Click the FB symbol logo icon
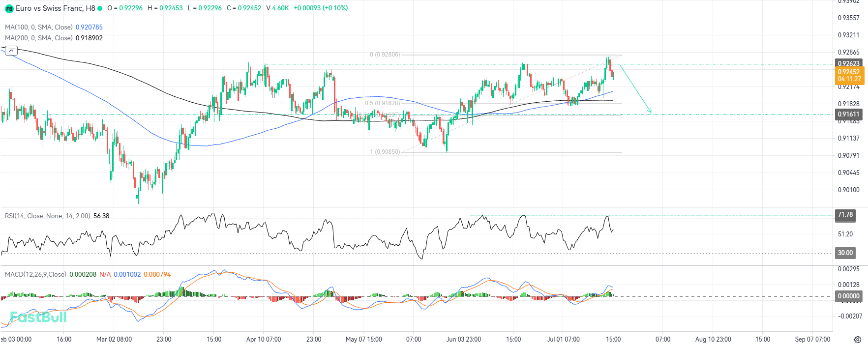The width and height of the screenshot is (868, 345). pos(9,8)
